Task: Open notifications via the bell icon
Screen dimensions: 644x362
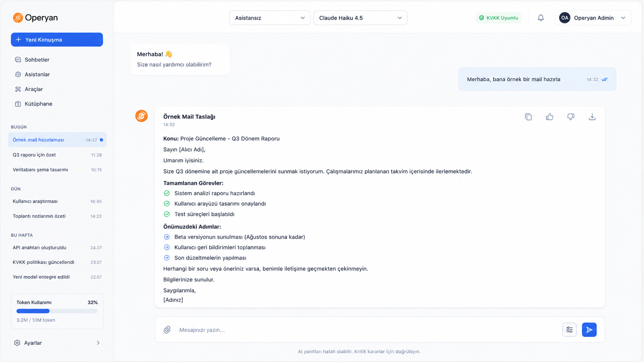Action: click(x=541, y=18)
